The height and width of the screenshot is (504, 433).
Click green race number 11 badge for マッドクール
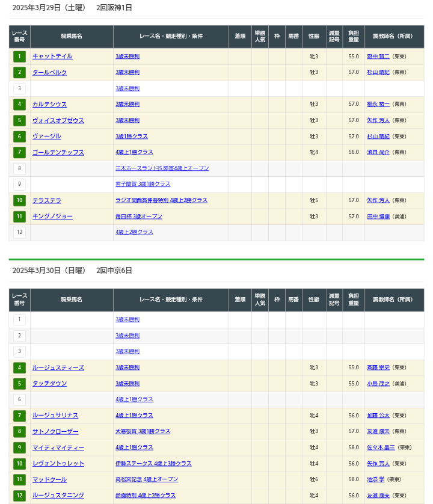coord(20,479)
